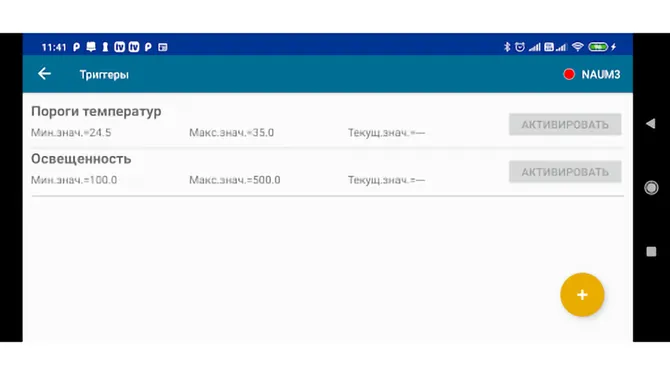Tap the Wi-Fi status icon
The image size is (670, 376).
(x=577, y=47)
